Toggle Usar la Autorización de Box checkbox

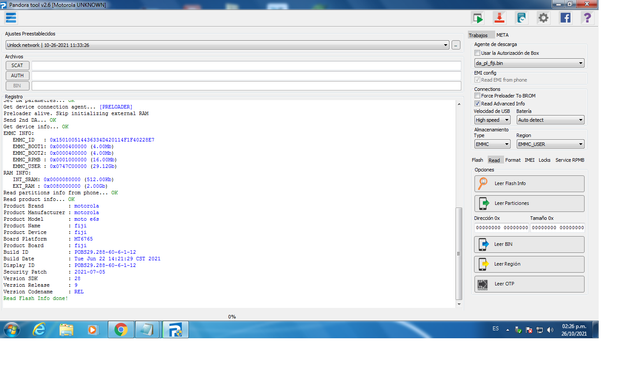477,53
